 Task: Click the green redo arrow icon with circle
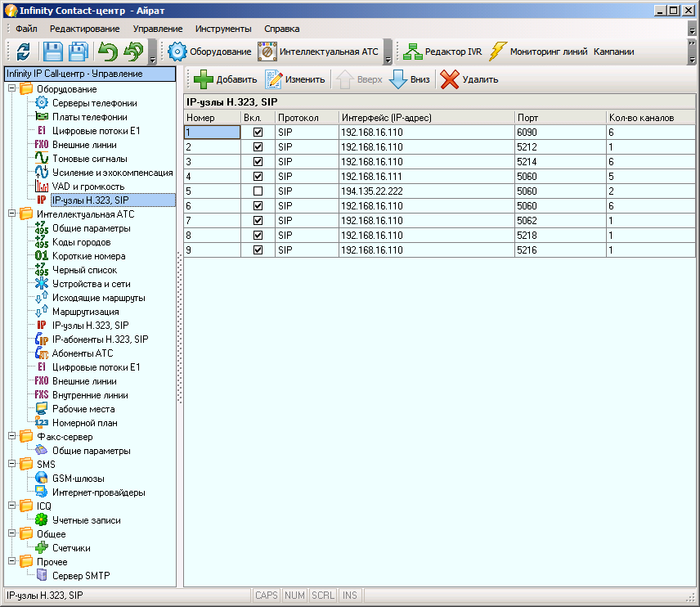(x=133, y=52)
